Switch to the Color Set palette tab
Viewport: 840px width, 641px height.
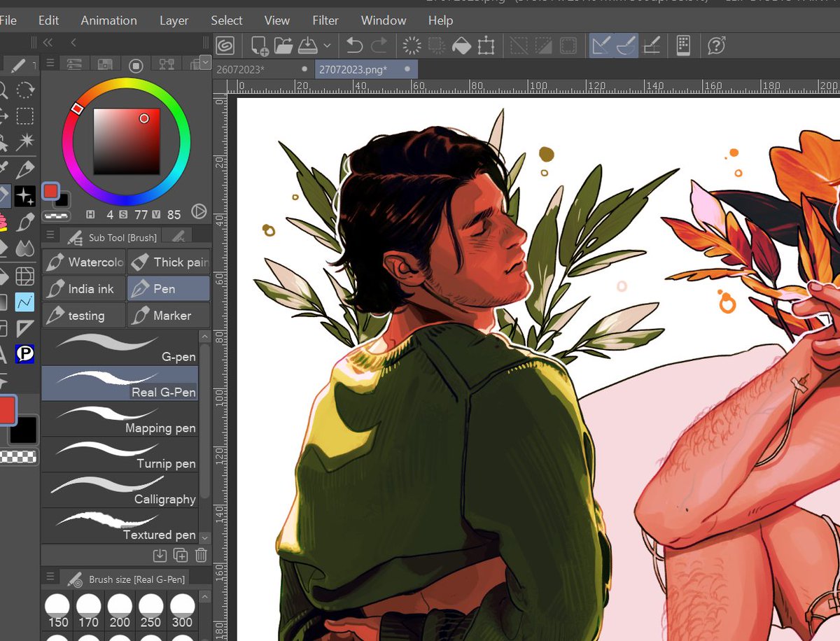point(105,64)
